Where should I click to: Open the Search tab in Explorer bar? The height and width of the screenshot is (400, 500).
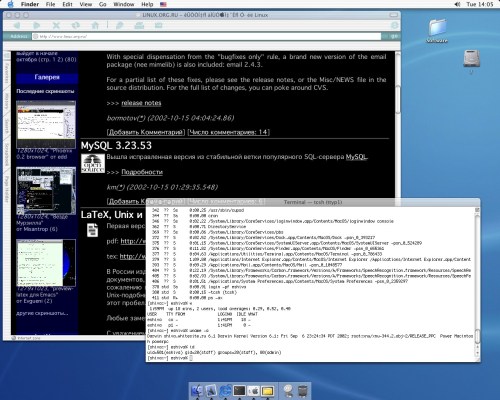6,128
